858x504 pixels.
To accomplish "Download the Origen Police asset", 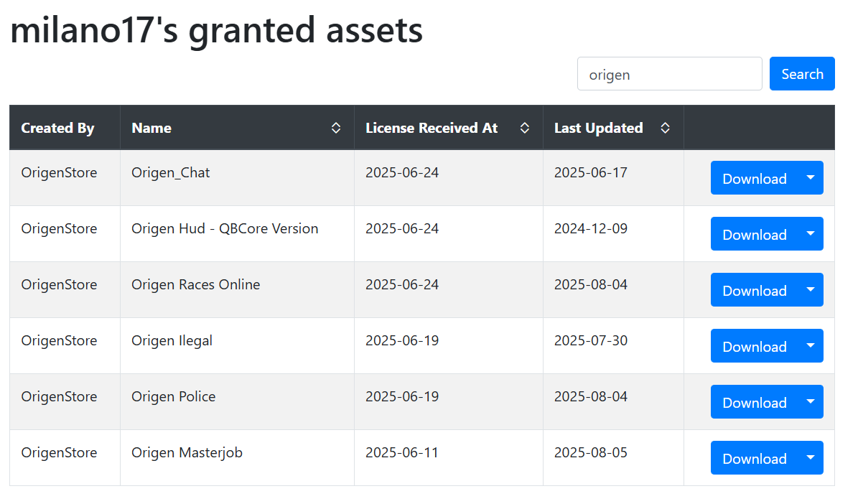I will pyautogui.click(x=755, y=401).
